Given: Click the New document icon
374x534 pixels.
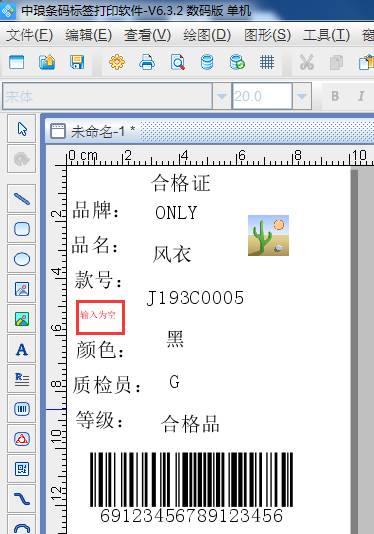Looking at the screenshot, I should tap(16, 62).
